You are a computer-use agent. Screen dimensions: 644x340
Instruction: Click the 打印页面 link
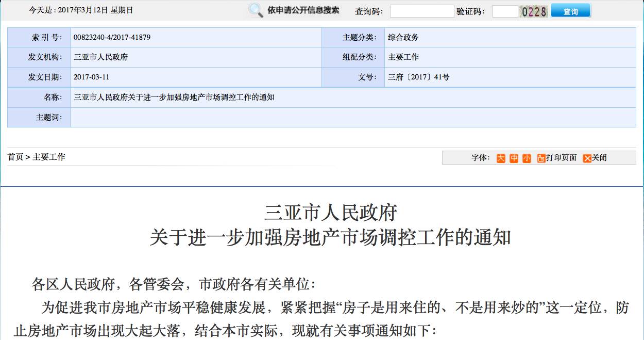(x=561, y=158)
